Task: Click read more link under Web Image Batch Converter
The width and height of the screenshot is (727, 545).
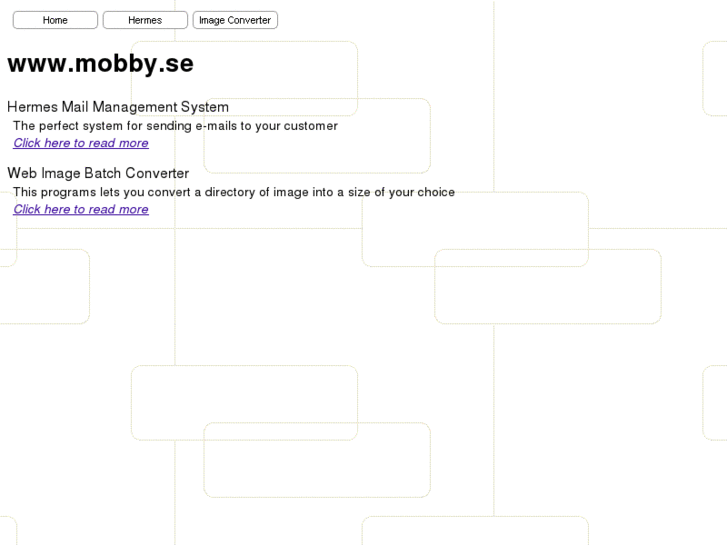Action: click(81, 209)
